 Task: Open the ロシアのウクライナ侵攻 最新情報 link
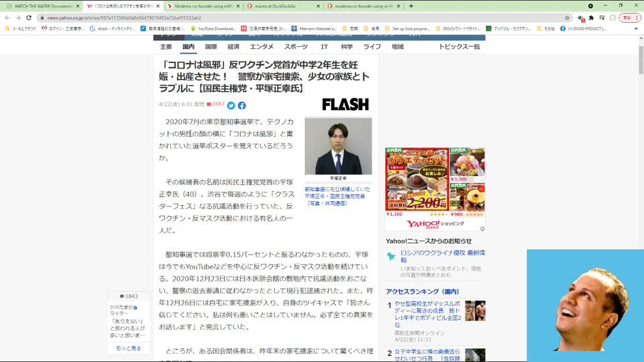[442, 256]
